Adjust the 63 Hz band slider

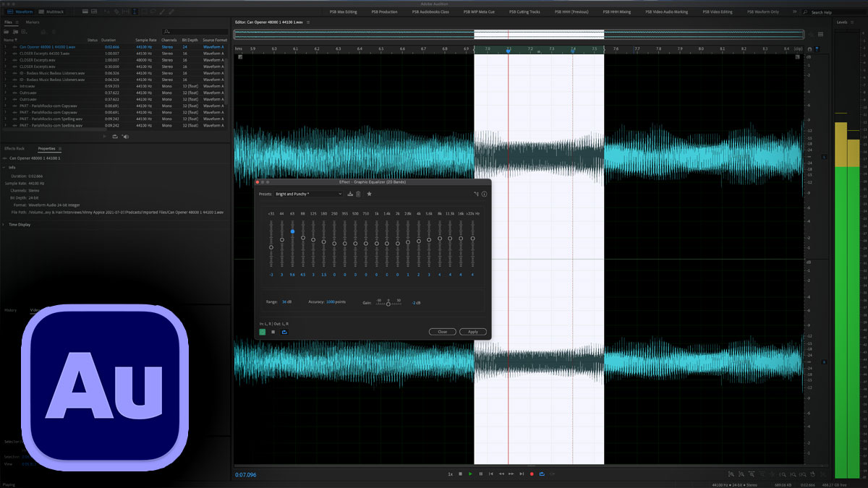click(292, 231)
